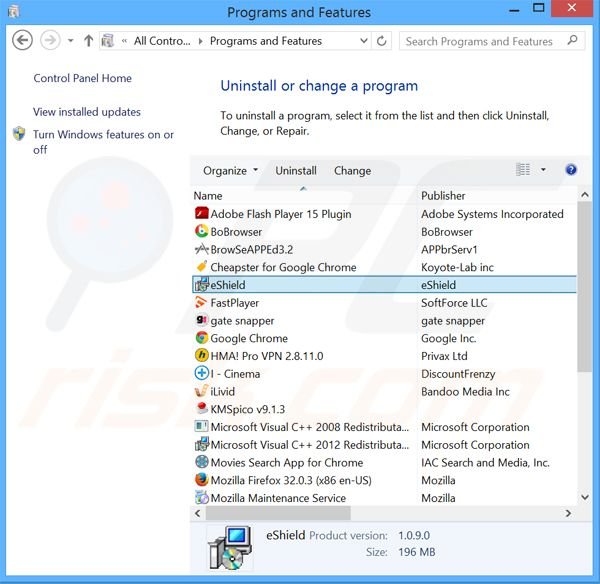Click the HMA! Pro VPN icon
Viewport: 600px width, 584px height.
201,356
